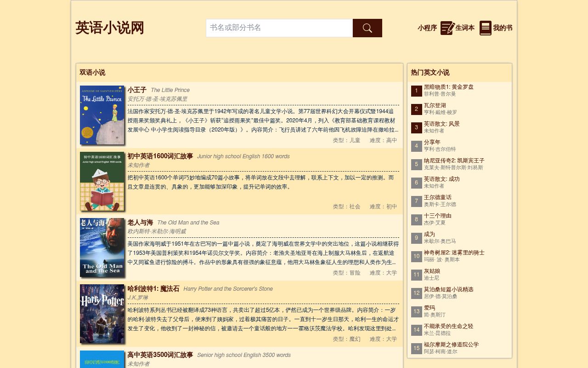Click 类型：社会 tag
Image resolution: width=588 pixels, height=368 pixels.
(346, 207)
